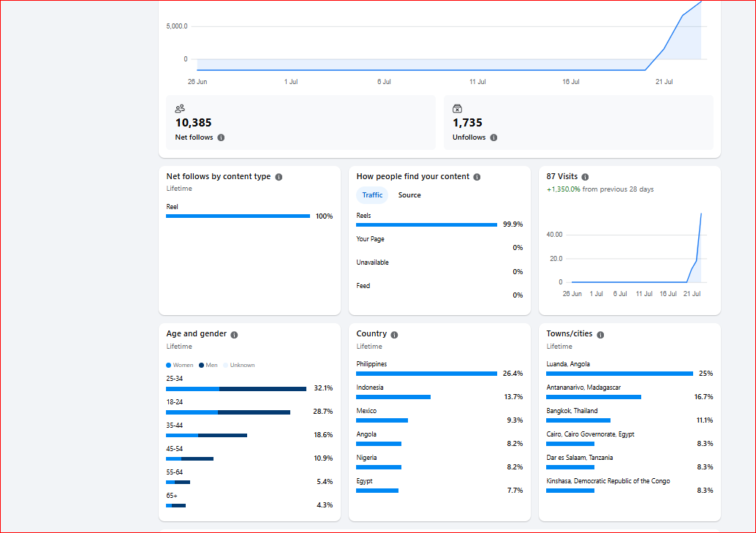
Task: Toggle the Men legend entry
Action: (x=208, y=365)
